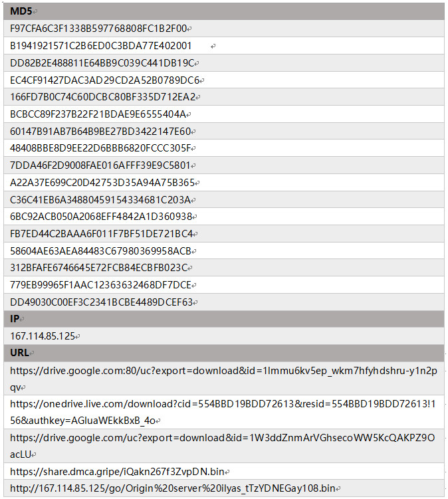This screenshot has height=499, width=448.
Task: Click the 167.114.85.125 Origin server URL
Action: 173,489
